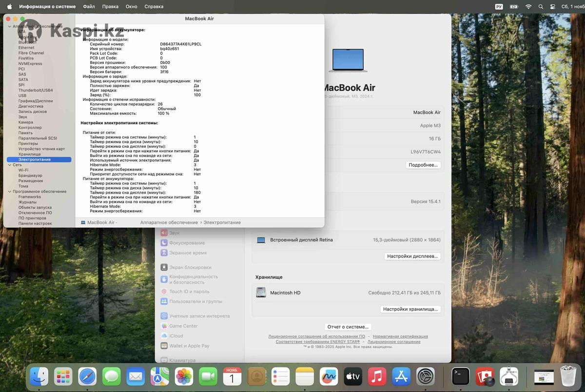Viewport: 585px width, 392px height.
Task: Collapse the Программное обеспечение section
Action: click(9, 192)
